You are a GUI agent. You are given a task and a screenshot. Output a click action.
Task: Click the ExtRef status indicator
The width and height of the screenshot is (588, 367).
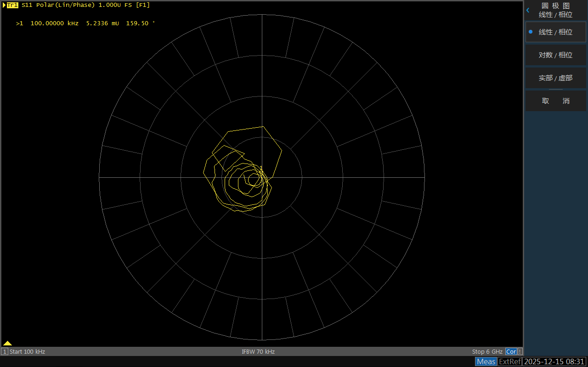pos(509,361)
